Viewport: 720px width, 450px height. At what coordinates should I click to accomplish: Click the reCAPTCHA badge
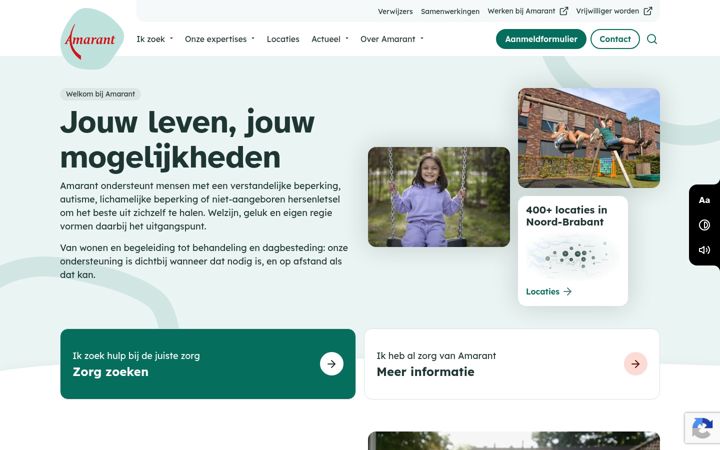pyautogui.click(x=702, y=428)
